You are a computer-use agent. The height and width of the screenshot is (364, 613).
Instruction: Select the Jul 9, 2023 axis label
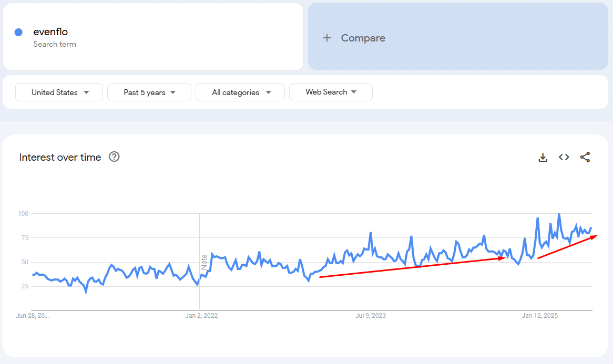pyautogui.click(x=370, y=316)
